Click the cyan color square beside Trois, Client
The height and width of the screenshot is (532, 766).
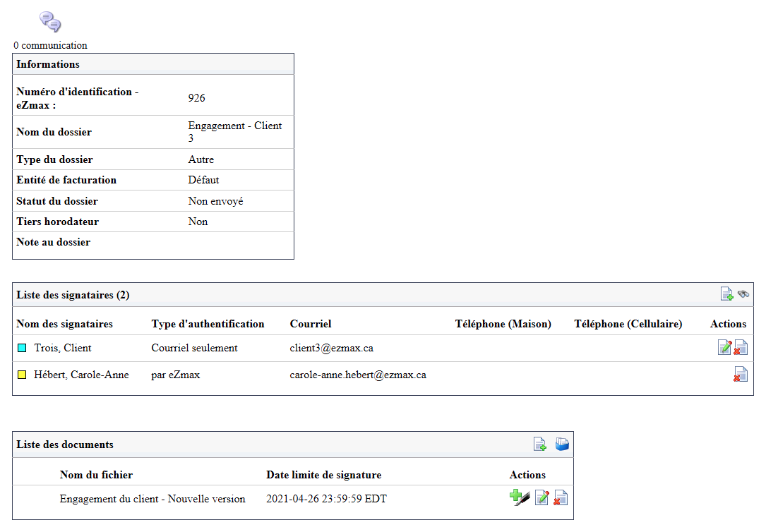22,348
